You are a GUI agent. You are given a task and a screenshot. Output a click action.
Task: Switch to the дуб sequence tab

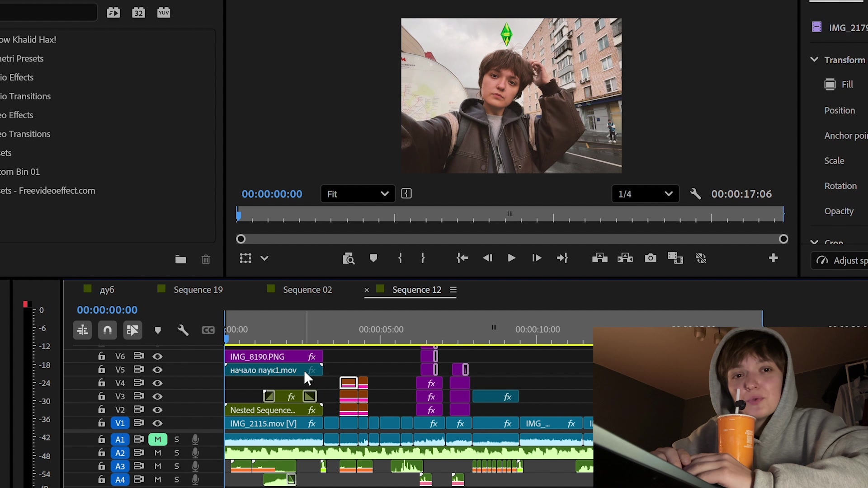tap(107, 290)
